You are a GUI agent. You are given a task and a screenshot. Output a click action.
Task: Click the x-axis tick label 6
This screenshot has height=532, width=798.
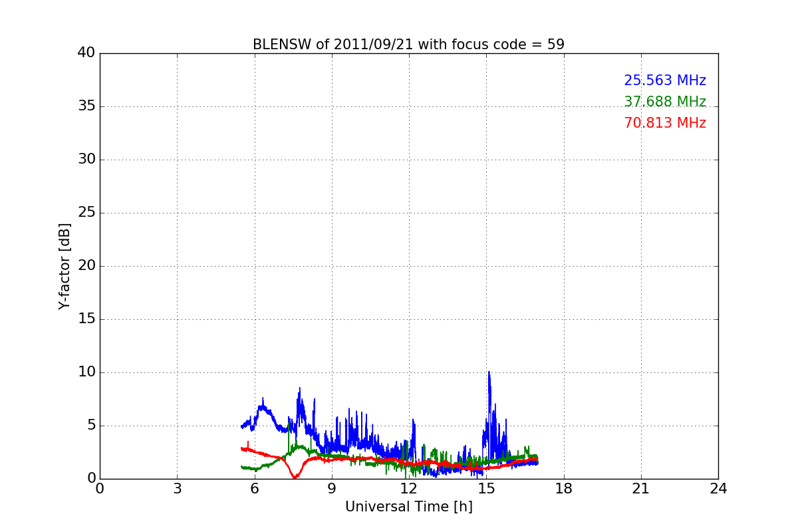(x=254, y=489)
